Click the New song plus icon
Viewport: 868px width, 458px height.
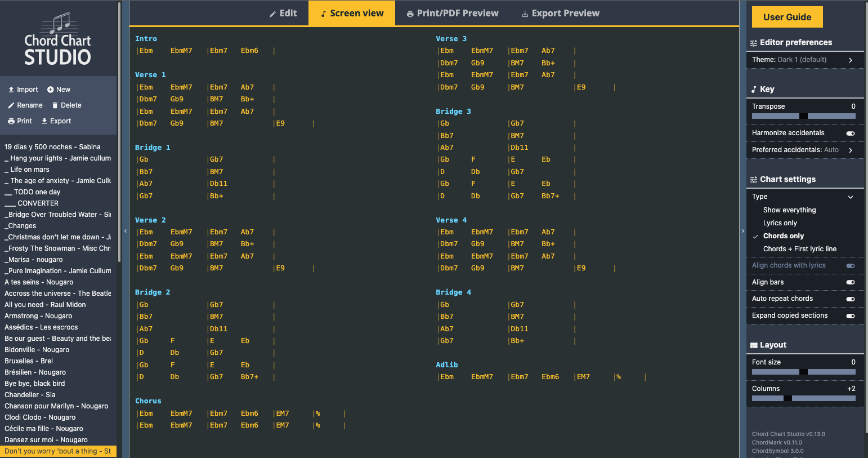coord(51,90)
